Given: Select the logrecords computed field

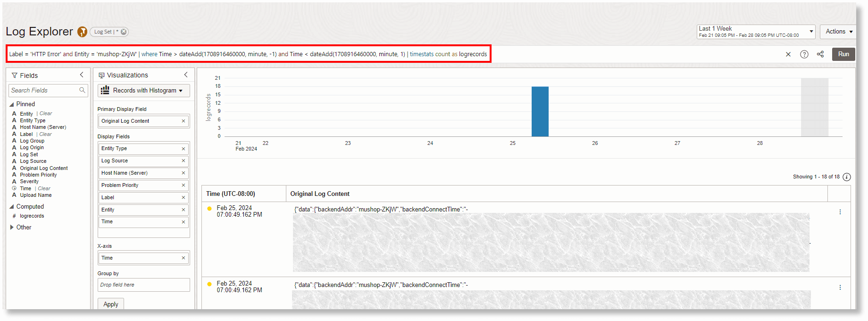Looking at the screenshot, I should (x=32, y=216).
